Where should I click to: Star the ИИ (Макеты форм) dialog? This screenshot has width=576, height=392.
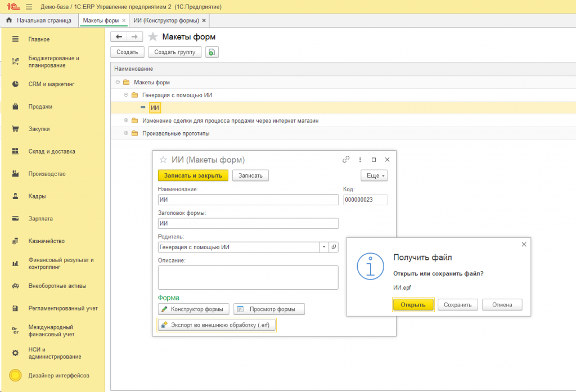pyautogui.click(x=163, y=160)
